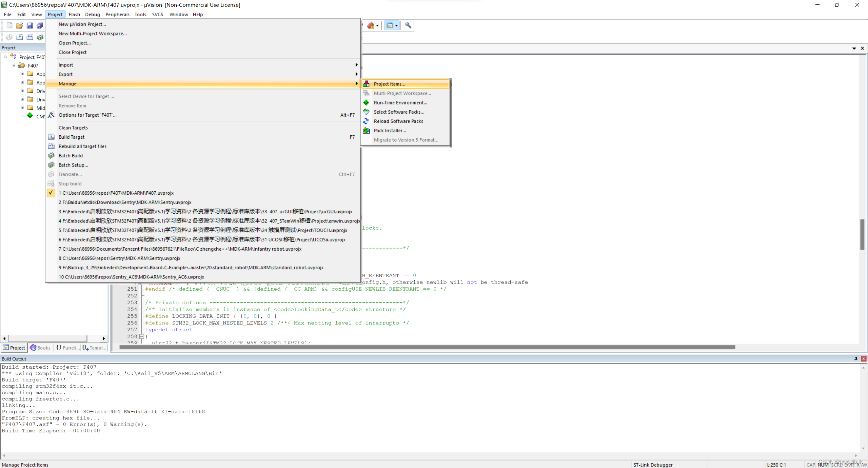Switch to the Books tab
868x468 pixels.
pyautogui.click(x=40, y=348)
